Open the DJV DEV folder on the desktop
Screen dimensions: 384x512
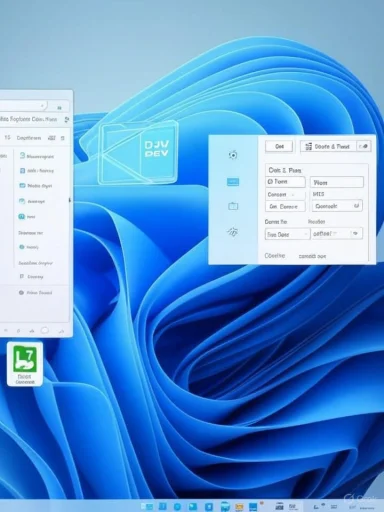(138, 152)
